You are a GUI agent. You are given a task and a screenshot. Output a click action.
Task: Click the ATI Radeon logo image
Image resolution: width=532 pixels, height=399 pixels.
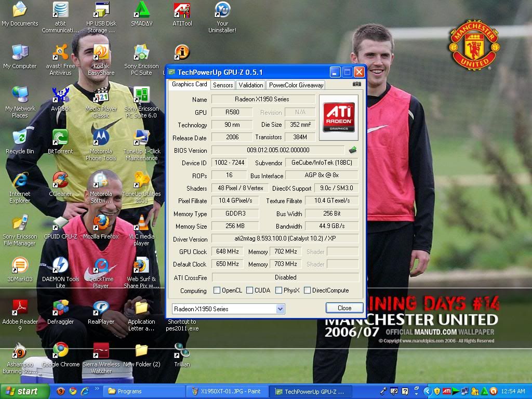click(339, 117)
